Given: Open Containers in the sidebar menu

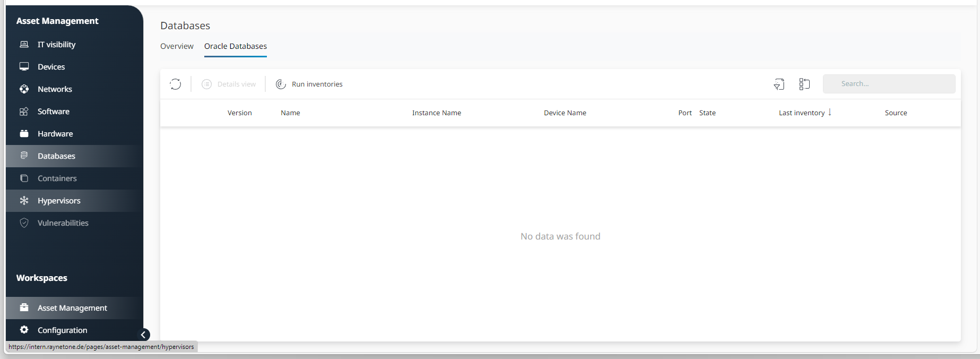Looking at the screenshot, I should pyautogui.click(x=57, y=178).
